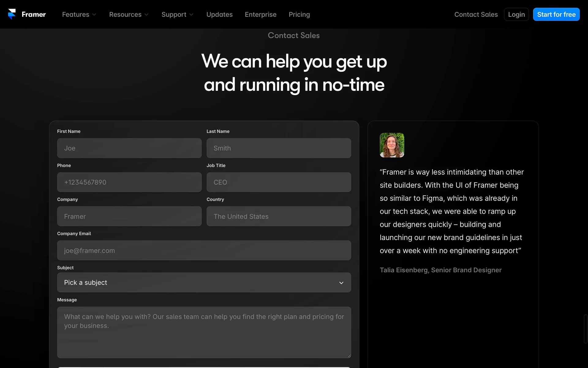Open Contact Sales link in header
Screen dimensions: 588x368
[x=476, y=14]
